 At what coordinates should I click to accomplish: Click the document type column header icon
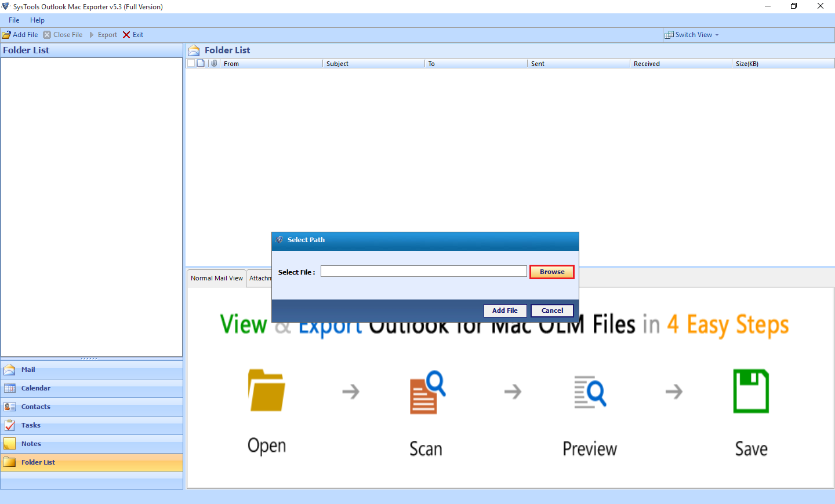coord(201,63)
